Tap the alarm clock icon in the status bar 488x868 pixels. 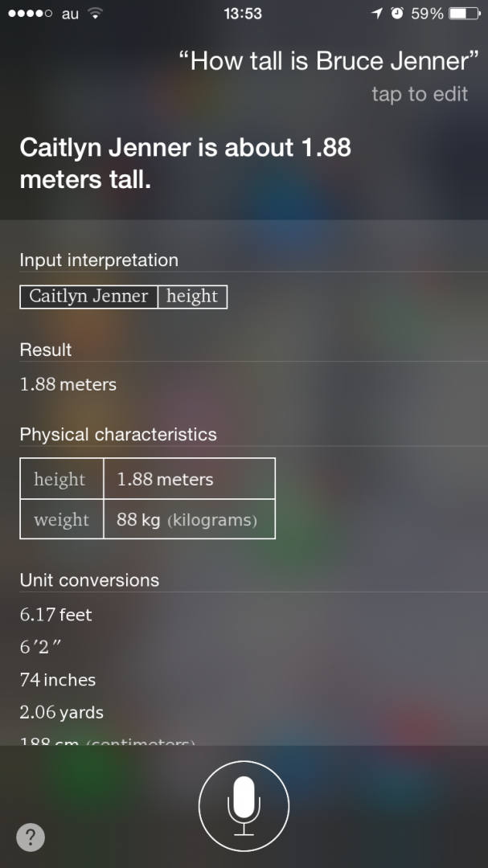tap(396, 13)
